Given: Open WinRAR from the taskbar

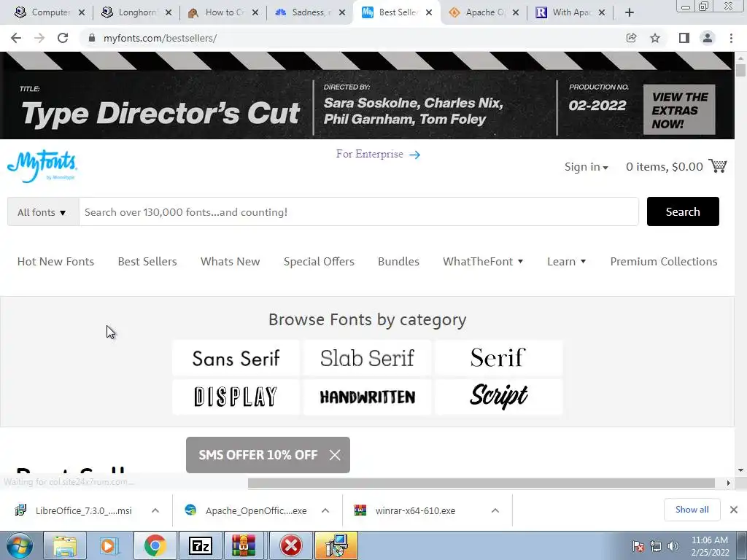Looking at the screenshot, I should click(244, 545).
